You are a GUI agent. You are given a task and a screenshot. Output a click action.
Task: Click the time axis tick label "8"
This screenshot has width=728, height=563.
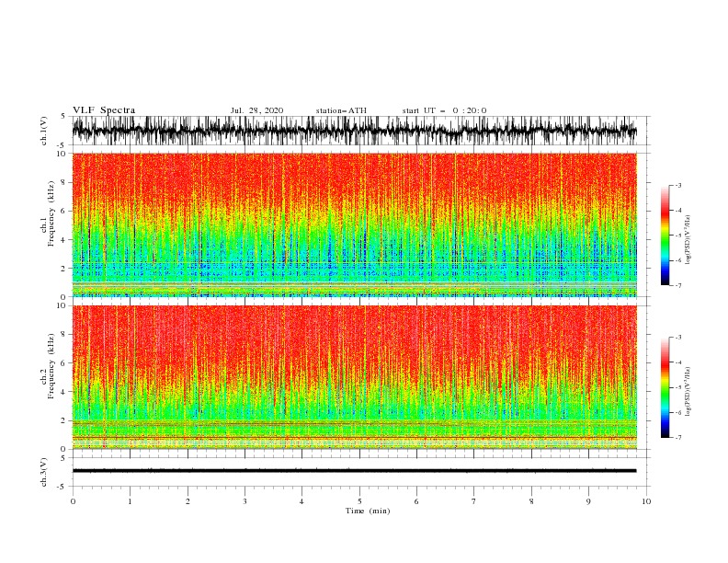tap(531, 501)
